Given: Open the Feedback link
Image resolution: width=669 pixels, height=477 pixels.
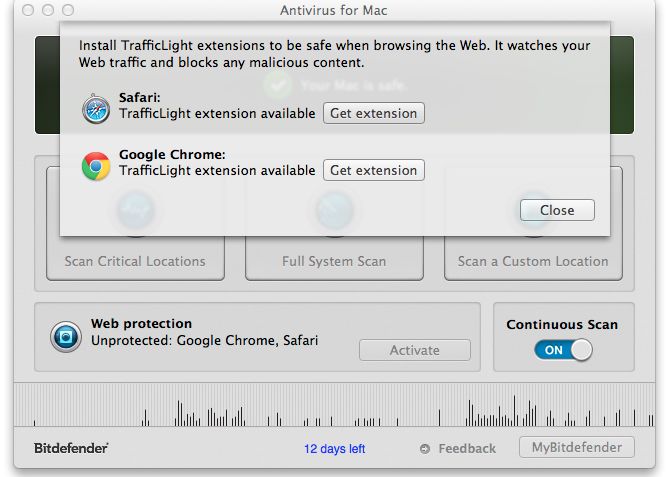Looking at the screenshot, I should 466,449.
